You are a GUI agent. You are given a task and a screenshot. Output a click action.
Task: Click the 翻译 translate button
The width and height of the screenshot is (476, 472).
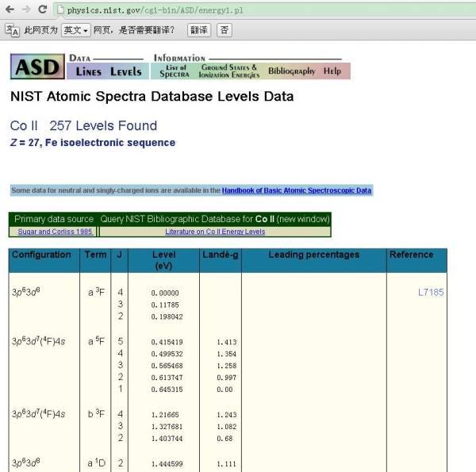pos(199,30)
